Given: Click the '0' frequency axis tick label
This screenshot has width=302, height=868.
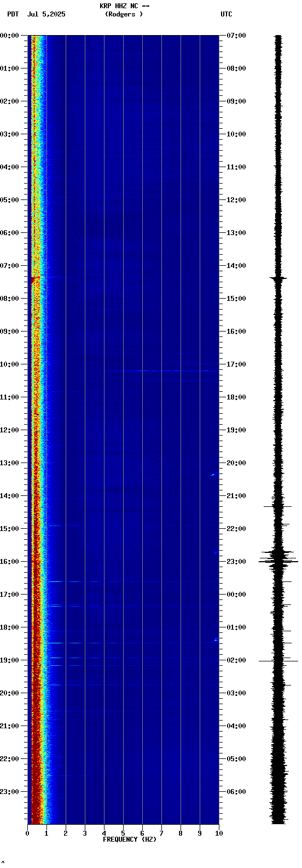Looking at the screenshot, I should 27,833.
